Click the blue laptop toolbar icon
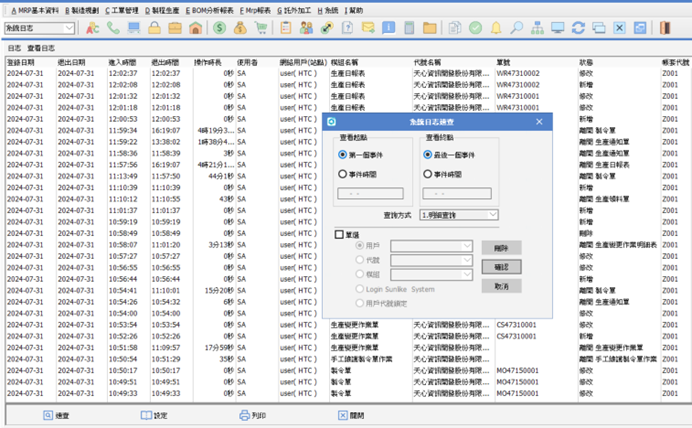 click(134, 28)
